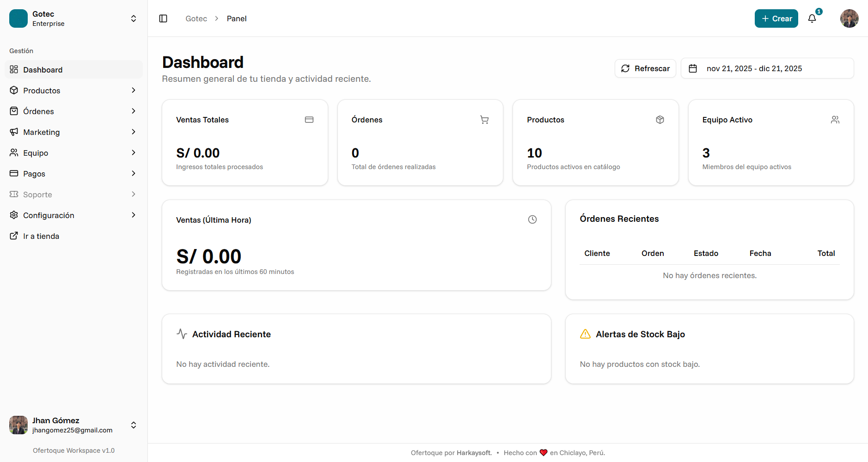Click the user profile avatar picture
868x462 pixels.
[849, 18]
